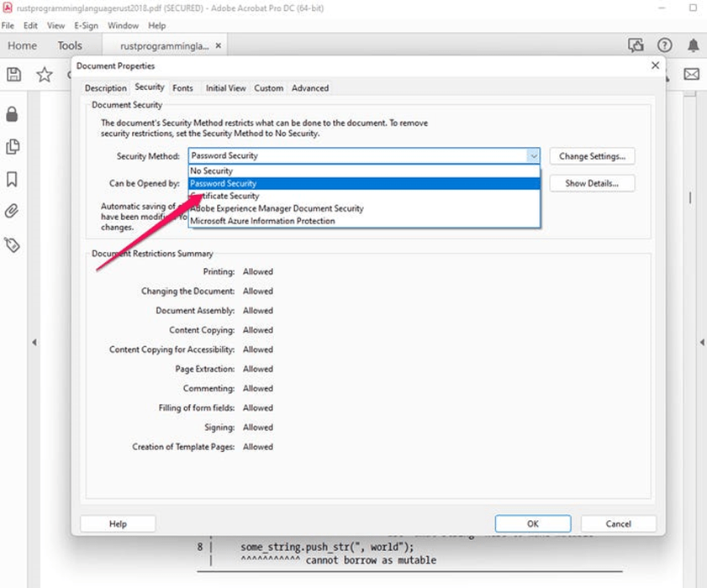The height and width of the screenshot is (588, 707).
Task: Click the Show Details button
Action: point(591,183)
